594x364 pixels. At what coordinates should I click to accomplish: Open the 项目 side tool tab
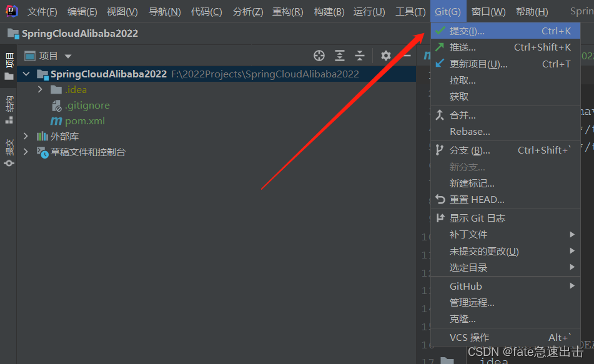[9, 66]
